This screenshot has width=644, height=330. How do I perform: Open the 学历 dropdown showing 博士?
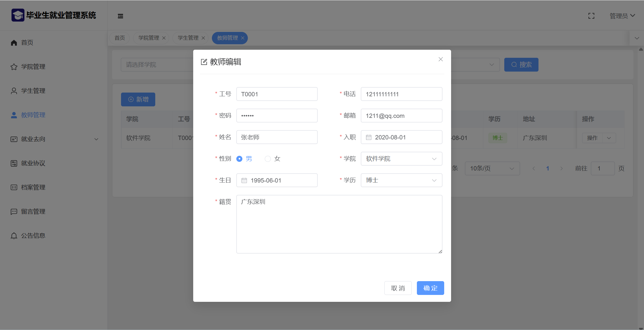tap(401, 180)
